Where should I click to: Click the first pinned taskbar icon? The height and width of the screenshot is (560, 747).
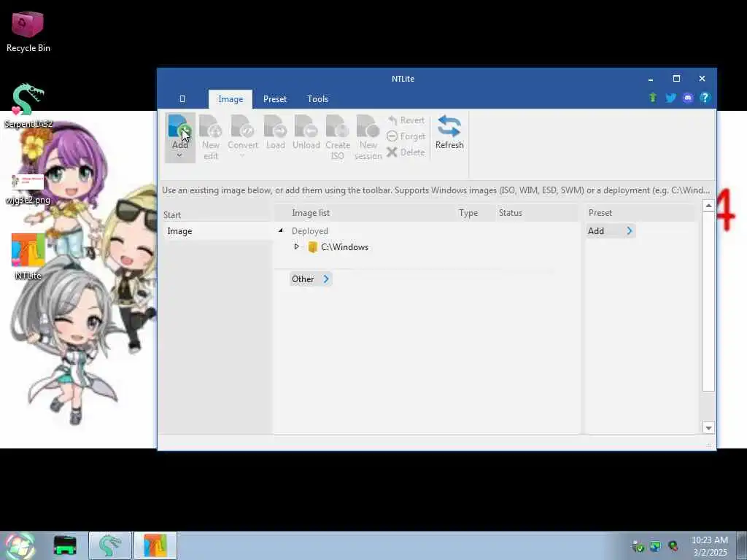coord(65,545)
